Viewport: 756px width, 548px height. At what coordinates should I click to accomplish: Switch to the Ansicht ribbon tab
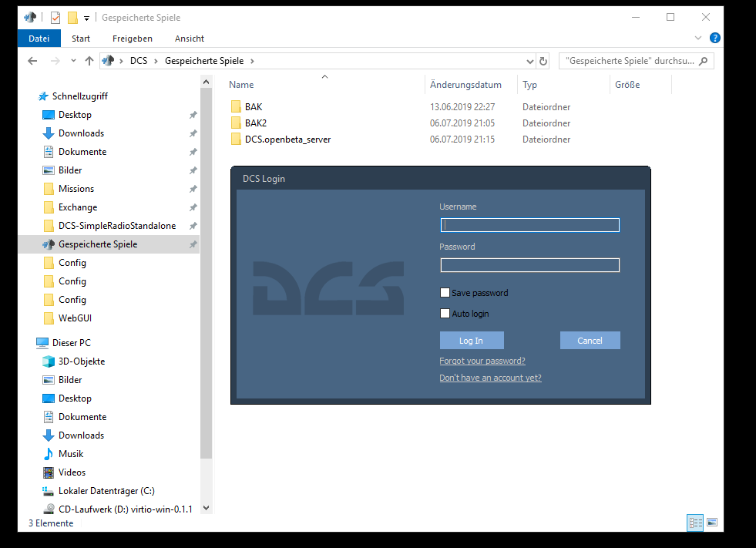tap(190, 39)
